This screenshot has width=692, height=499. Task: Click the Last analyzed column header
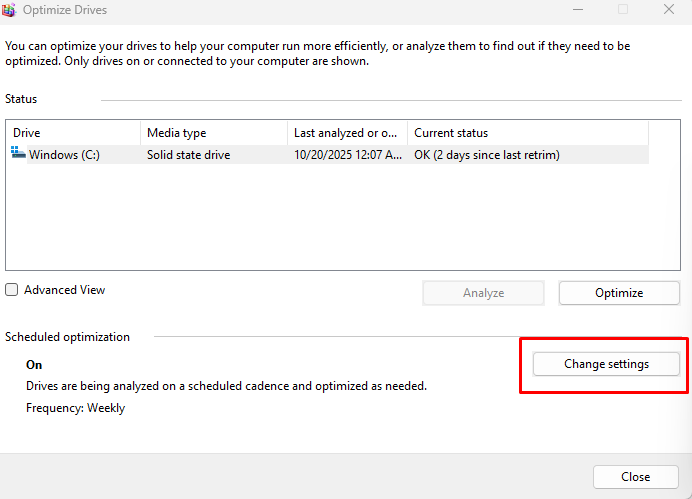click(347, 133)
